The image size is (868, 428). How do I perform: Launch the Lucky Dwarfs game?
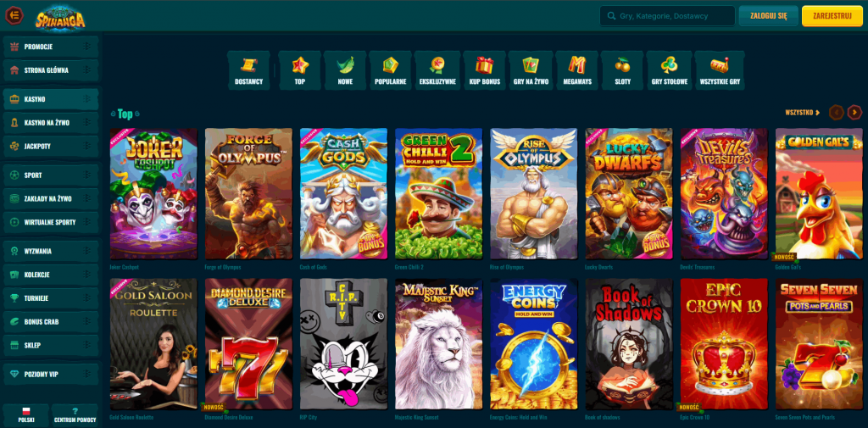(x=629, y=194)
